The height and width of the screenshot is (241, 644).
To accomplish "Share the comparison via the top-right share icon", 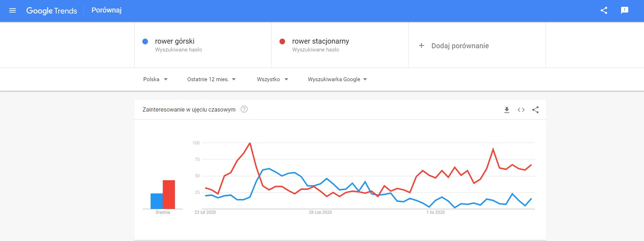I will tap(604, 10).
